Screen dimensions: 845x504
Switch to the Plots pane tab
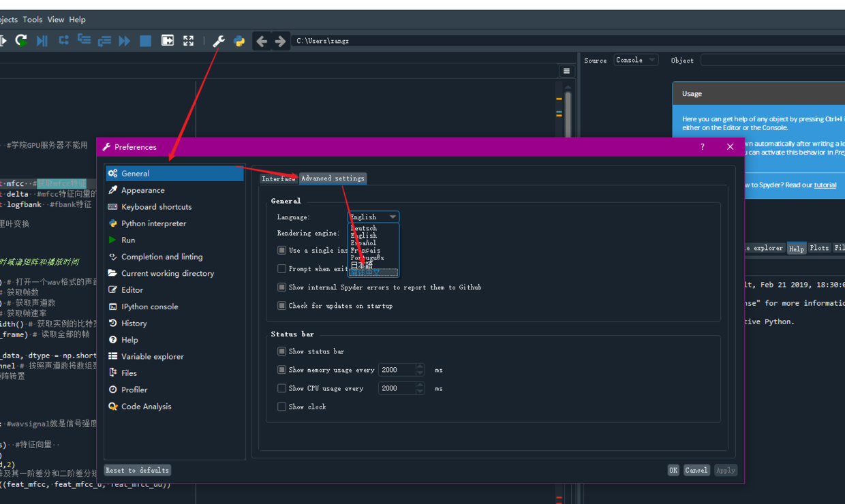point(819,249)
